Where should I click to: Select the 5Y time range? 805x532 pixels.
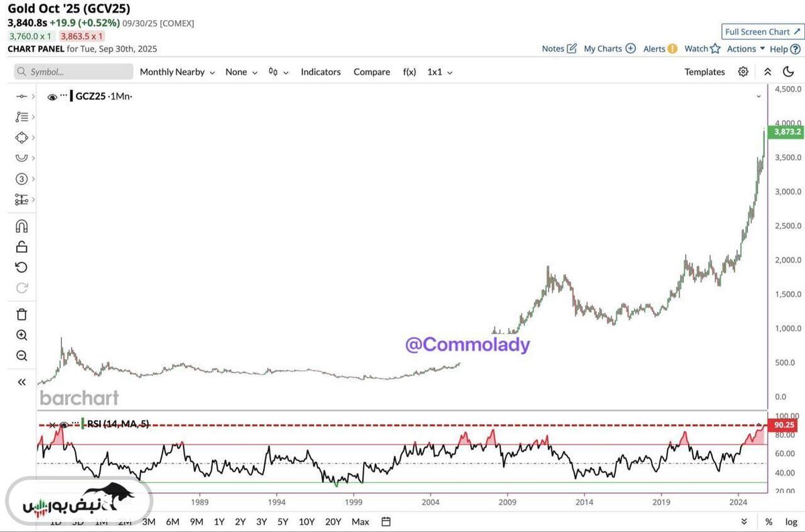pyautogui.click(x=282, y=522)
